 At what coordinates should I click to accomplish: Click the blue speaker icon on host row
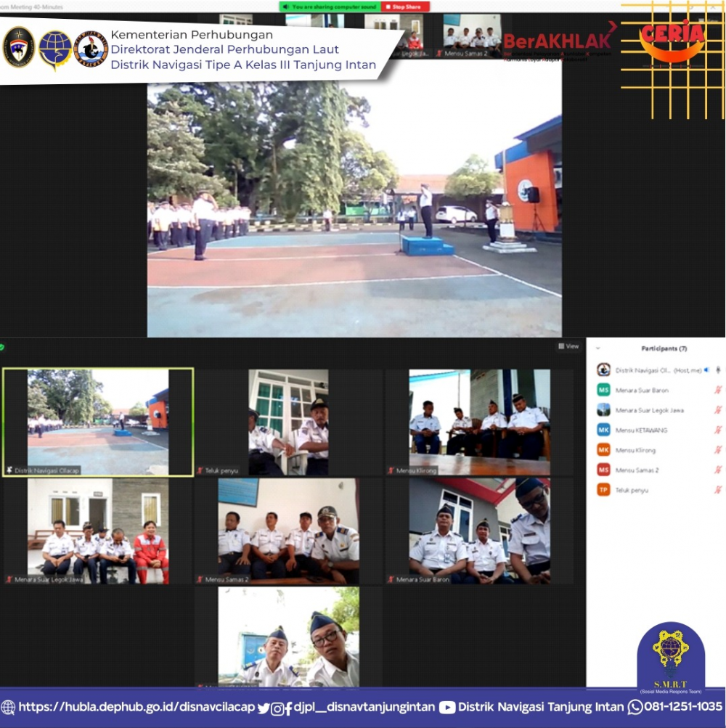(706, 370)
